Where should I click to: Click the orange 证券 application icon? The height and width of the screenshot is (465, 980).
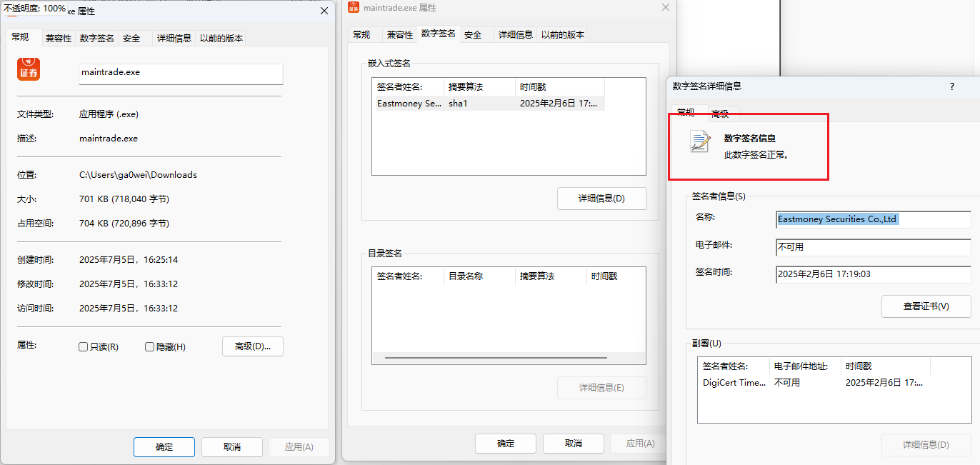pyautogui.click(x=29, y=69)
